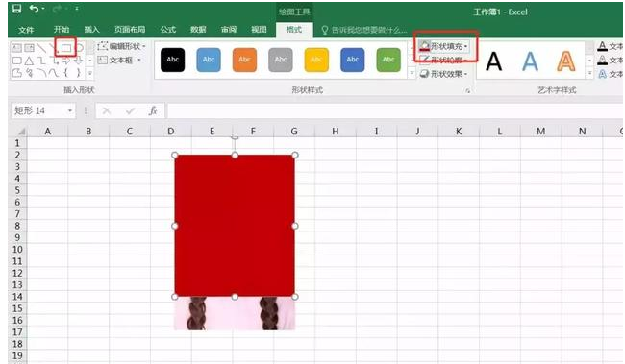Select column H header
This screenshot has height=364, width=625.
pos(336,131)
